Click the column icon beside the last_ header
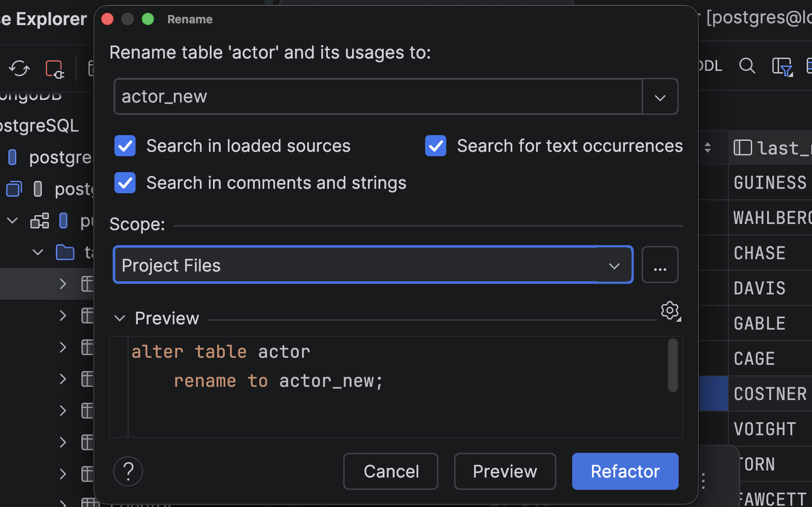Viewport: 812px width, 507px height. pos(742,147)
